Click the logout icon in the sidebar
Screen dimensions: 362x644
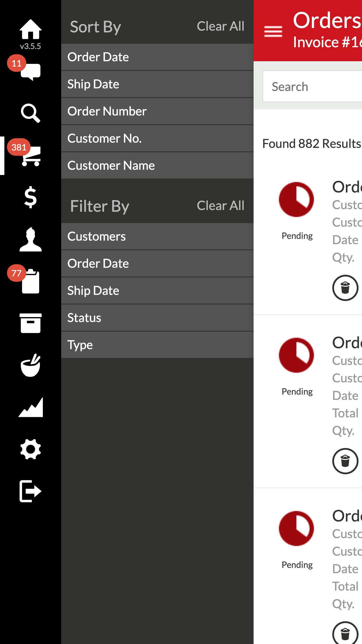point(30,491)
